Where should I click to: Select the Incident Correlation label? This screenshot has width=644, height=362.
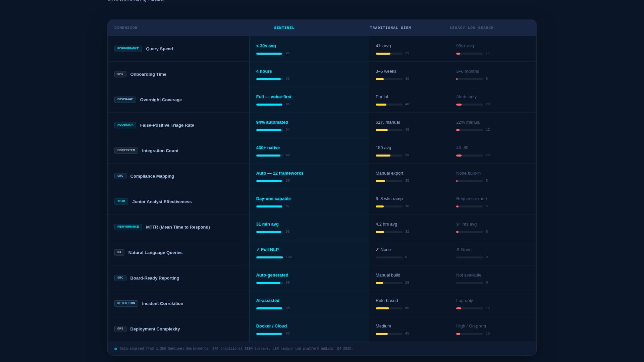(163, 304)
